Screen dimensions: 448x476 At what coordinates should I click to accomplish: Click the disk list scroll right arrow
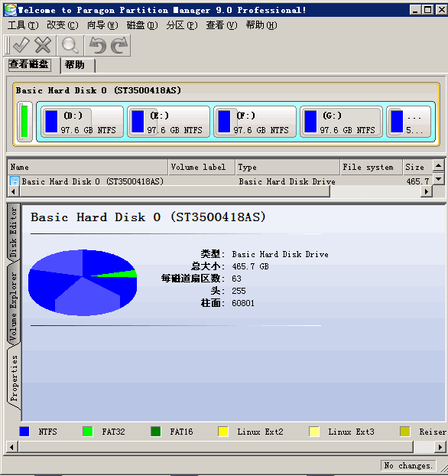click(x=427, y=191)
